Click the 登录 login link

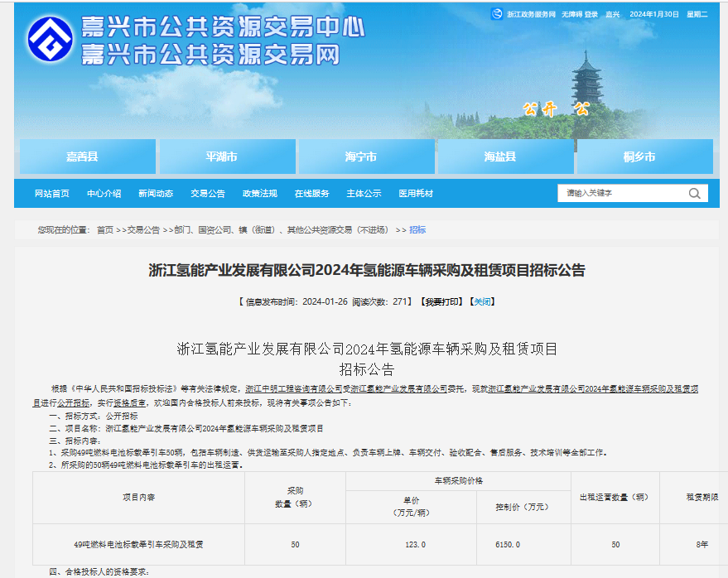(591, 14)
